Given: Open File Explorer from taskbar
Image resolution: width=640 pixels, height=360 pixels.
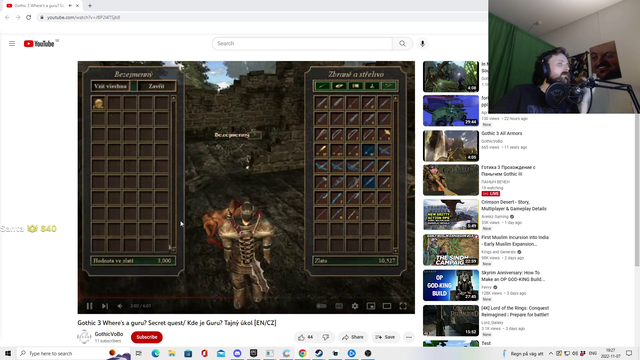Looking at the screenshot, I should [x=172, y=353].
